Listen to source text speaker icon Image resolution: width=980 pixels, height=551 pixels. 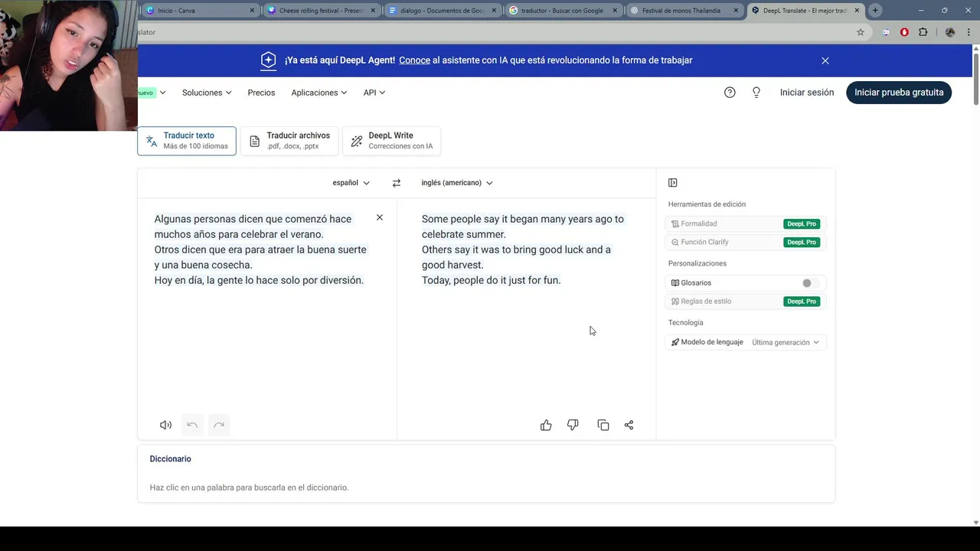point(165,425)
